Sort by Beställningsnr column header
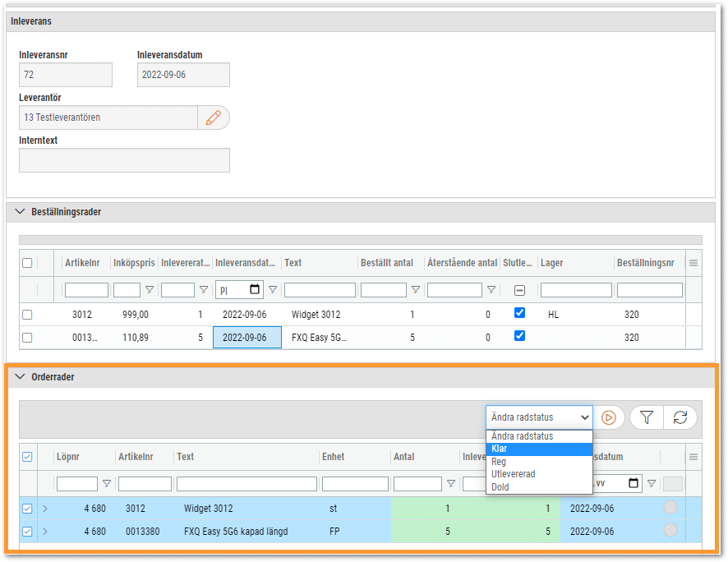728x562 pixels. (645, 263)
